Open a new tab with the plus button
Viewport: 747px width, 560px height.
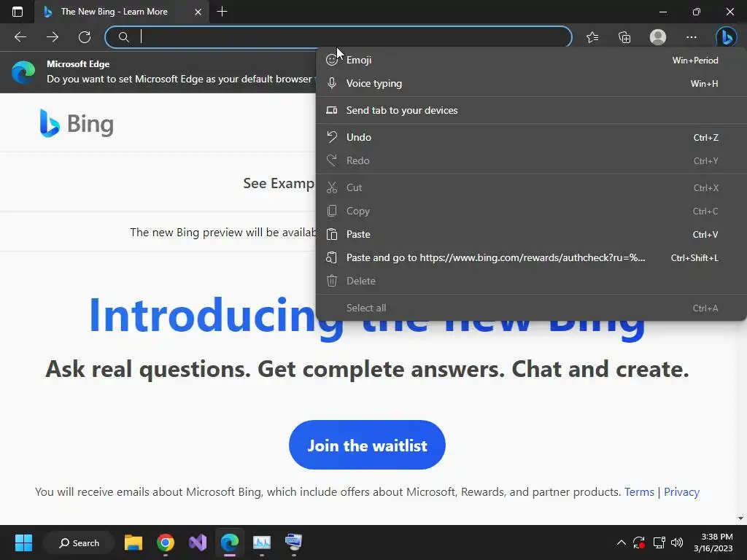[222, 12]
